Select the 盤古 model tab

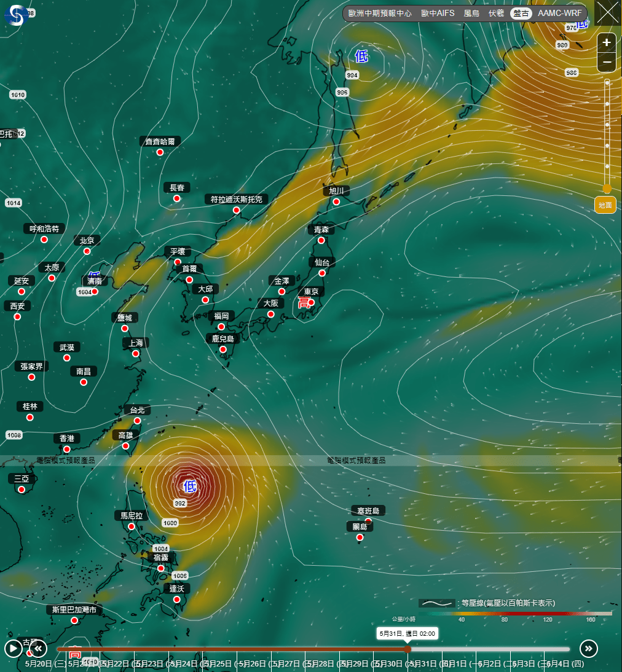[x=521, y=14]
